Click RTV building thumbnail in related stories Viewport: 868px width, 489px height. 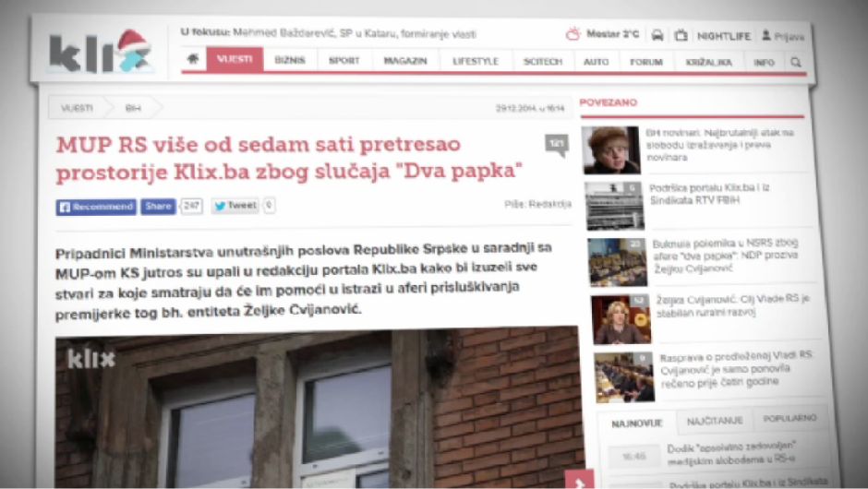(x=614, y=206)
